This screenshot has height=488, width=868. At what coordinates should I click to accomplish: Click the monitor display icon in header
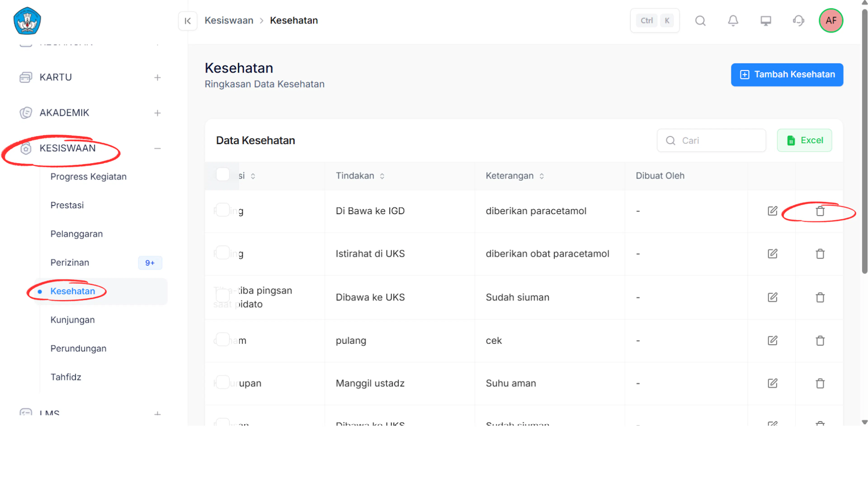click(766, 21)
